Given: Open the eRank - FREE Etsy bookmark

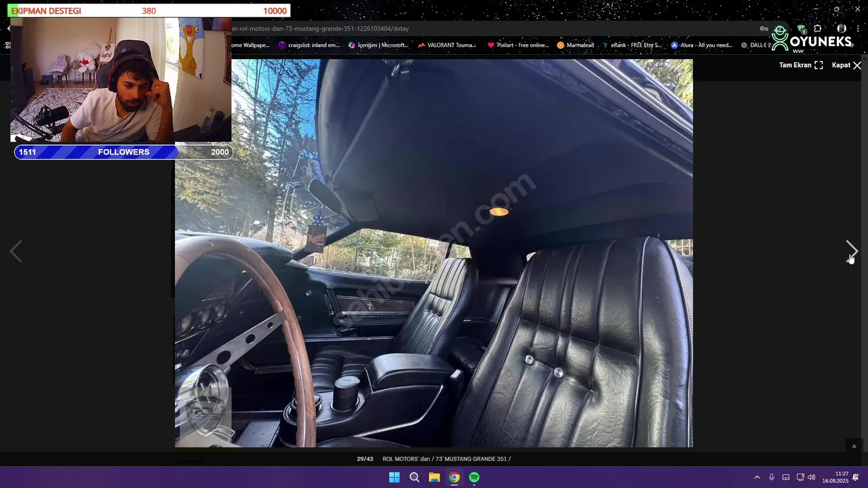Looking at the screenshot, I should 631,45.
